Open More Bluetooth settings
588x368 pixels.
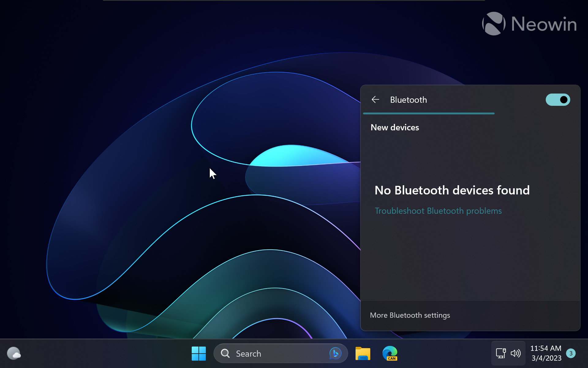[x=409, y=315]
